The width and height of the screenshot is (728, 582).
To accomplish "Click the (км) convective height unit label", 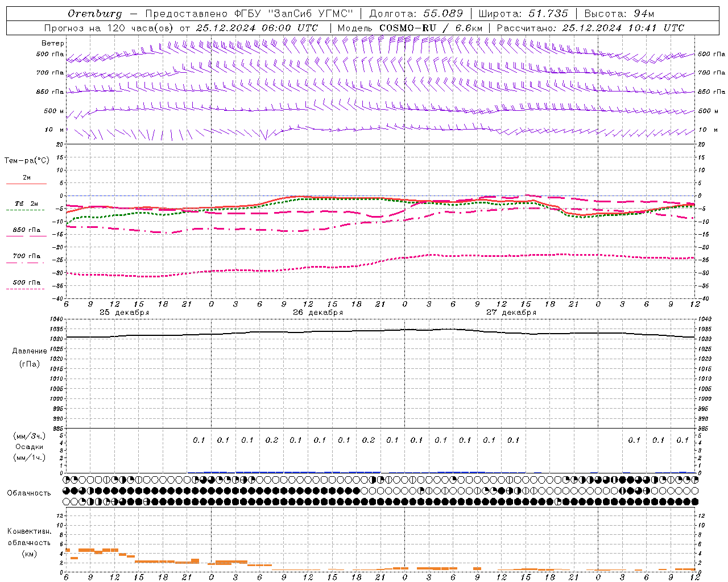I will point(30,554).
